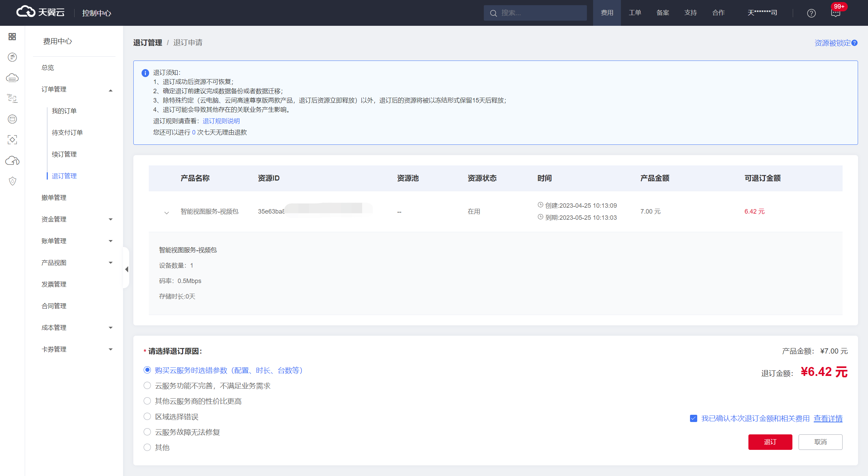Open the 工单 top navigation item
The image size is (868, 476).
coord(635,13)
